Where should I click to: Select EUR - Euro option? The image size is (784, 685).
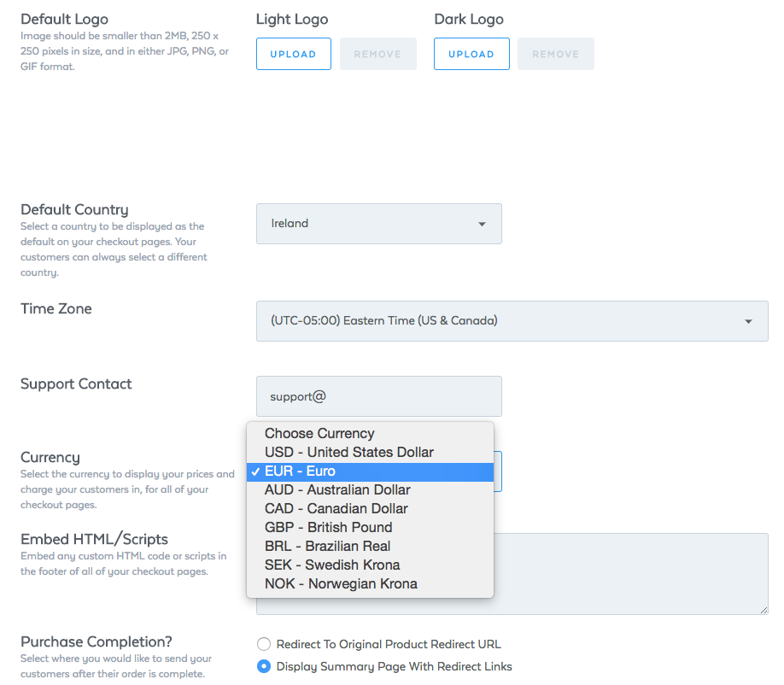370,471
